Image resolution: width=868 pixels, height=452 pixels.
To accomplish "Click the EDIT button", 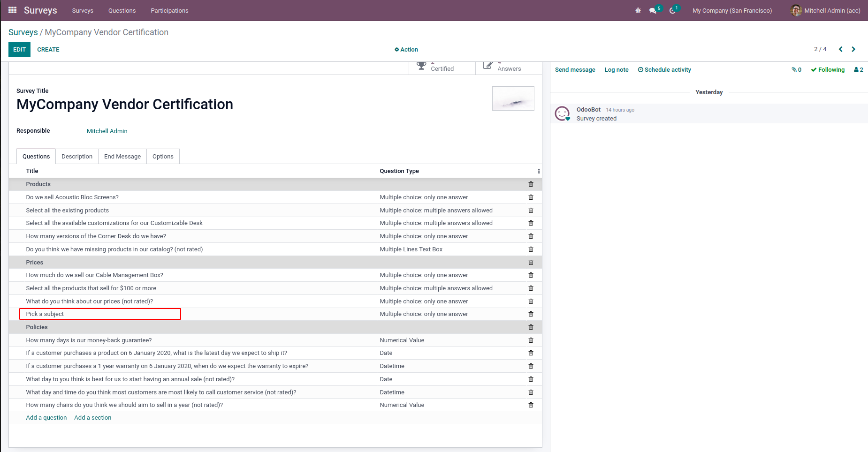I will 19,50.
